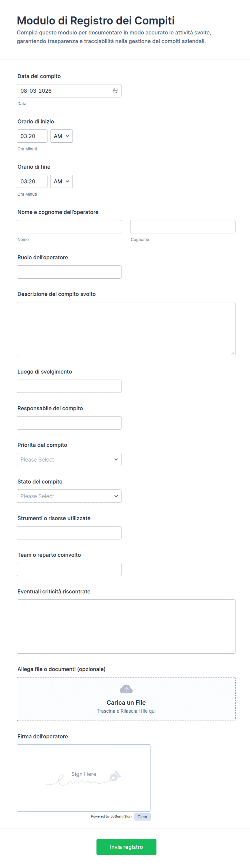This screenshot has width=250, height=868.
Task: Submit form with Invia registro button
Action: [x=127, y=847]
